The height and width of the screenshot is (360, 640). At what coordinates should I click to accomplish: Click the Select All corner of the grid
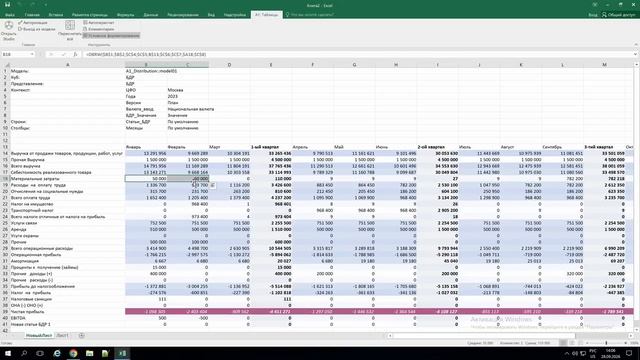click(6, 64)
